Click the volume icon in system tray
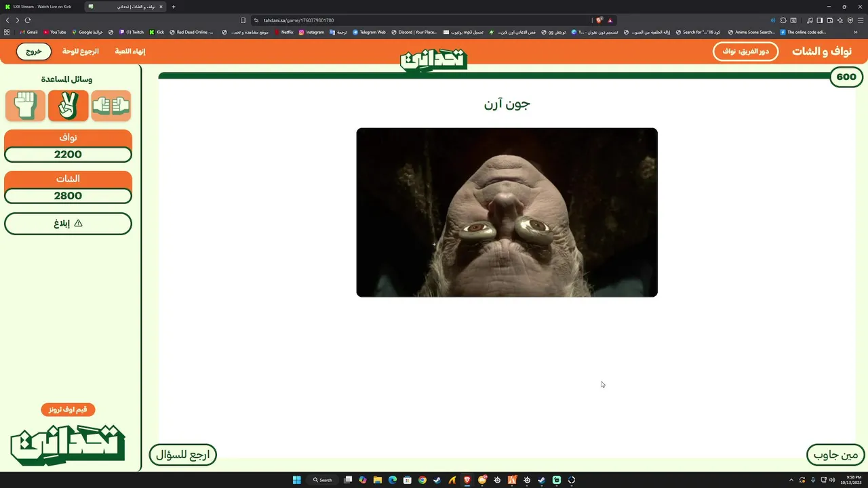This screenshot has height=488, width=868. point(833,480)
